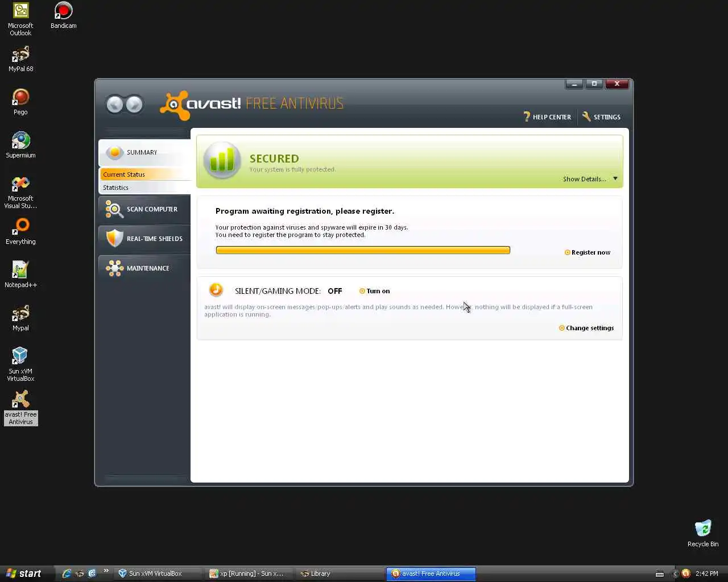
Task: Select Notepad++ desktop icon
Action: click(x=20, y=275)
